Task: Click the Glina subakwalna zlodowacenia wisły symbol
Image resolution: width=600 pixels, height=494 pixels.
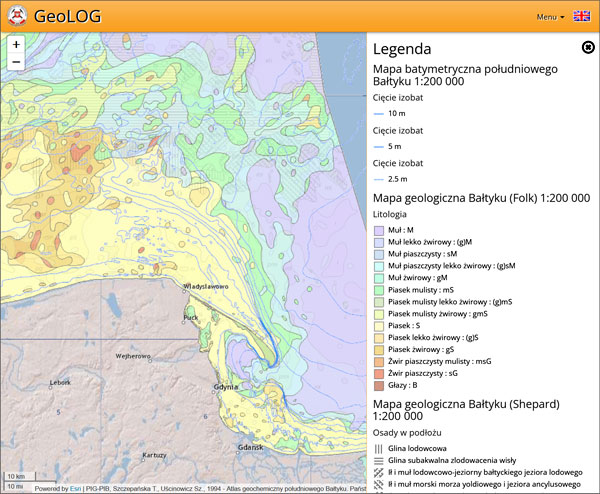Action: tap(378, 460)
